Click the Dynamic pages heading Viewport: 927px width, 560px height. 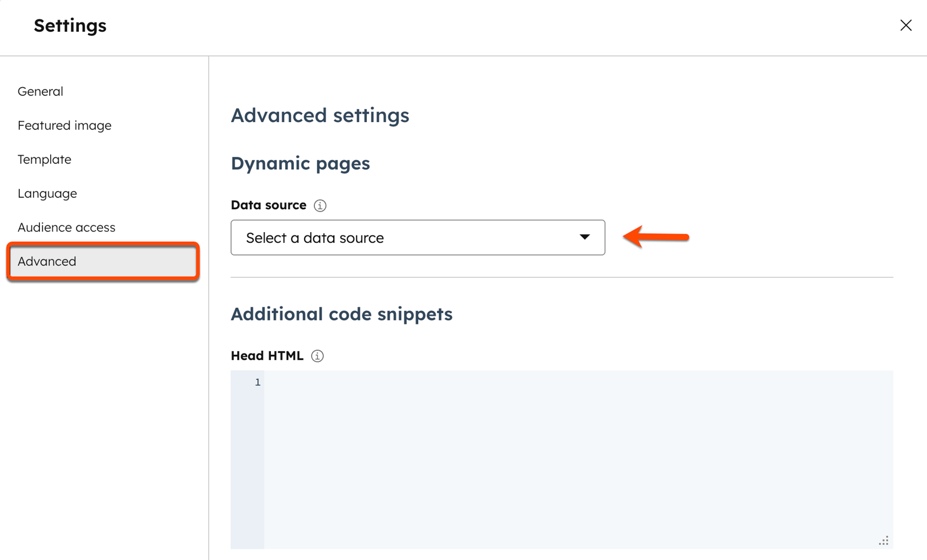click(x=300, y=164)
